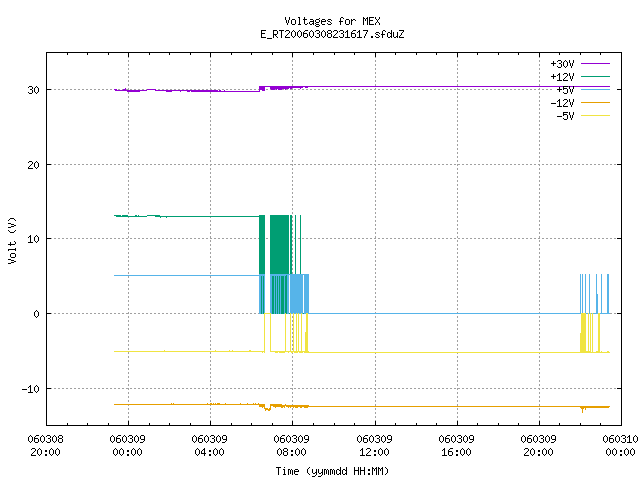Screen dimensions: 640x480
Task: Click the y-axis tick label 10
Action: click(33, 239)
